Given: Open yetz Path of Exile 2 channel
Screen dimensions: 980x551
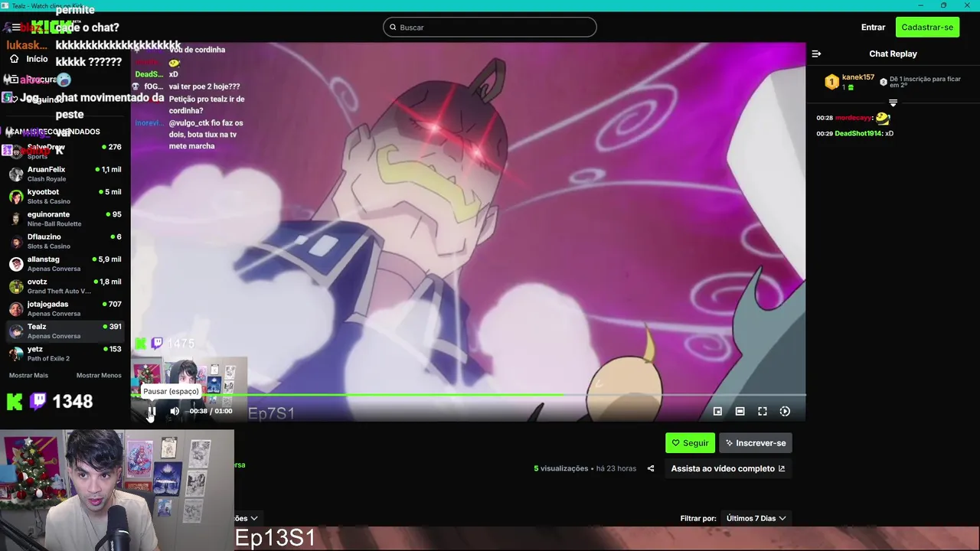Looking at the screenshot, I should pos(65,354).
